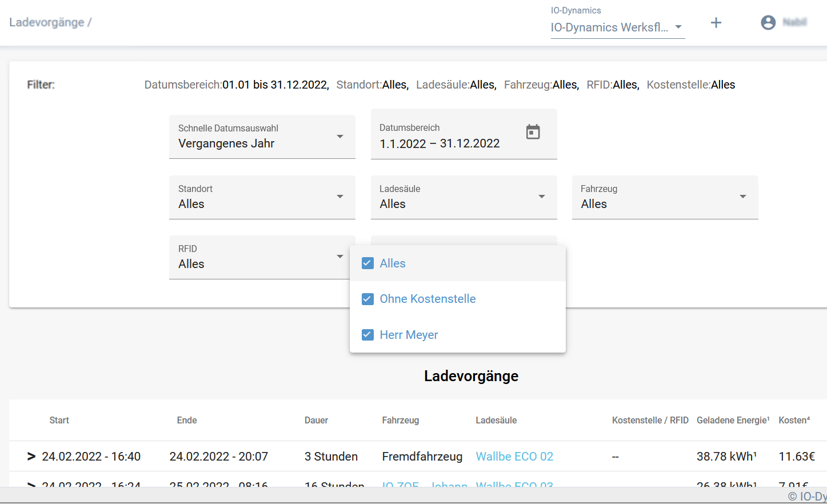Click the Datumsbereich date range field

pos(446,137)
